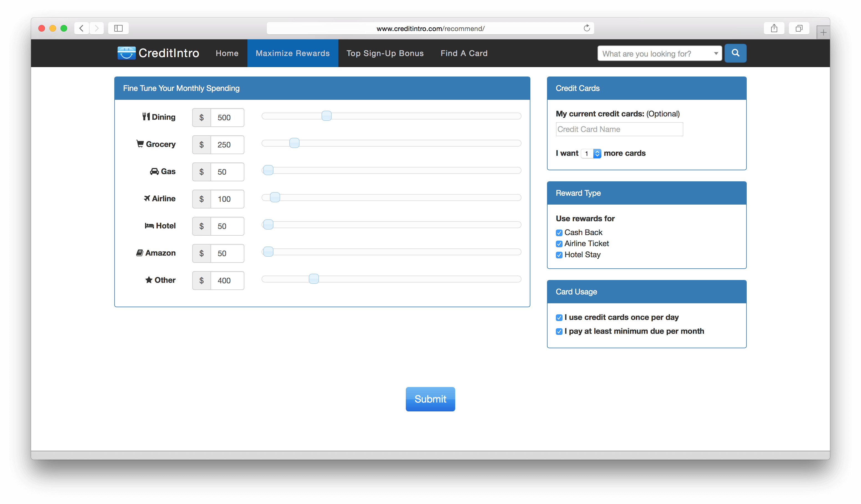Click the Gas amount input field
Screen dimensions: 861x504
coord(227,172)
